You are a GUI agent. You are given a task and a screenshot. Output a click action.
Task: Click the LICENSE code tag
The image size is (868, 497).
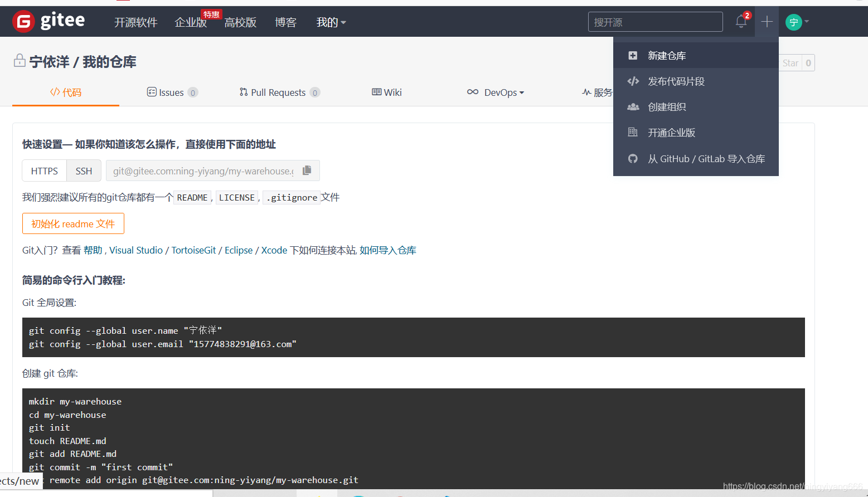(237, 197)
